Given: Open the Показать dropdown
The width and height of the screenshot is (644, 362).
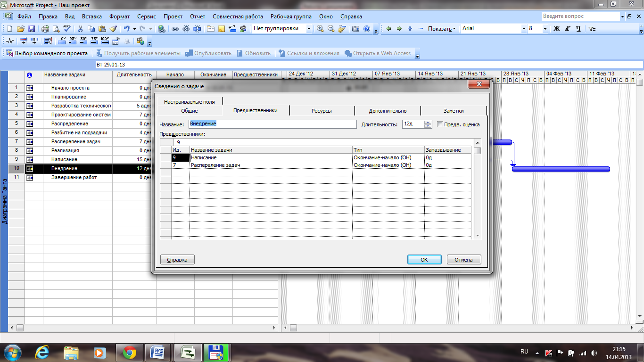Looking at the screenshot, I should 442,29.
